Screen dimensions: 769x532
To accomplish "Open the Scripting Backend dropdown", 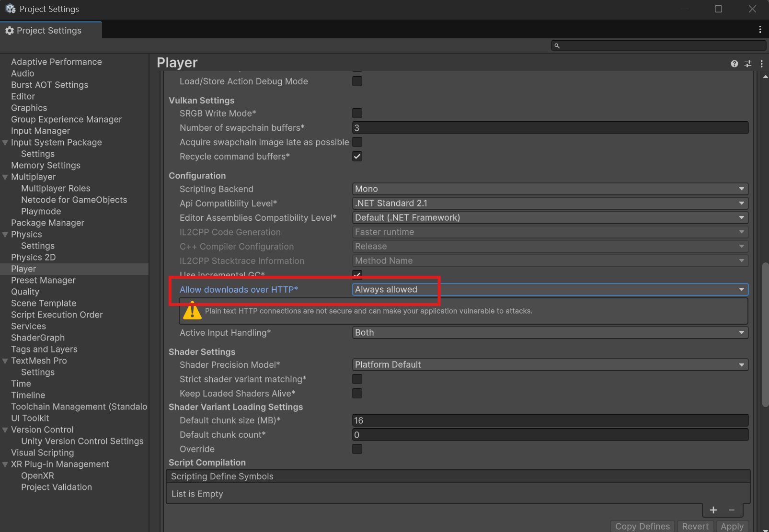I will point(550,189).
